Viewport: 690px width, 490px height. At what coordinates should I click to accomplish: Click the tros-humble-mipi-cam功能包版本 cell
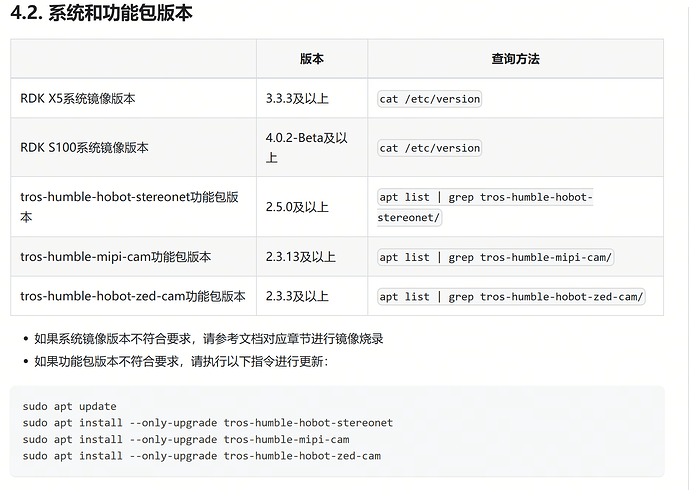(x=133, y=256)
